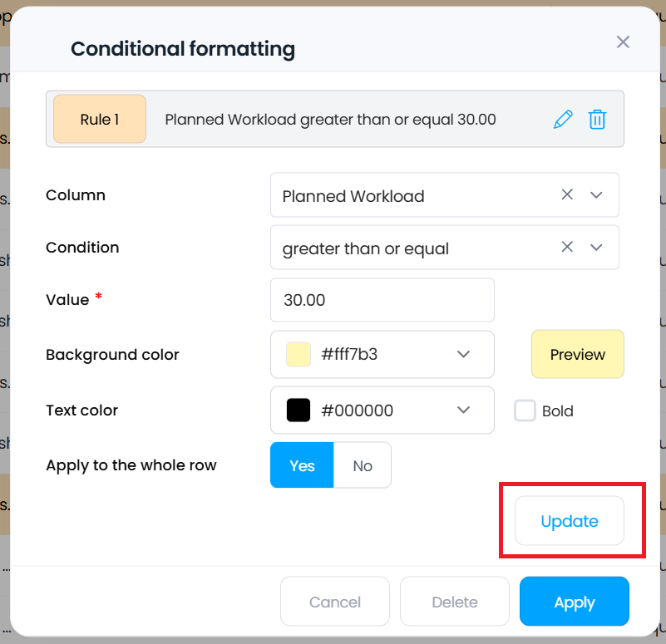Image resolution: width=666 pixels, height=644 pixels.
Task: Click the dialog's bottom Delete button
Action: click(455, 602)
